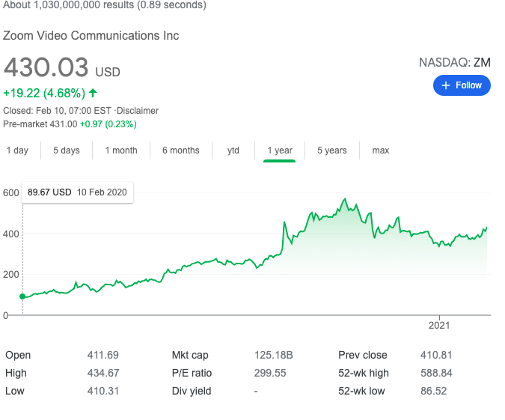505x420 pixels.
Task: Show the 1 month chart
Action: coord(121,150)
